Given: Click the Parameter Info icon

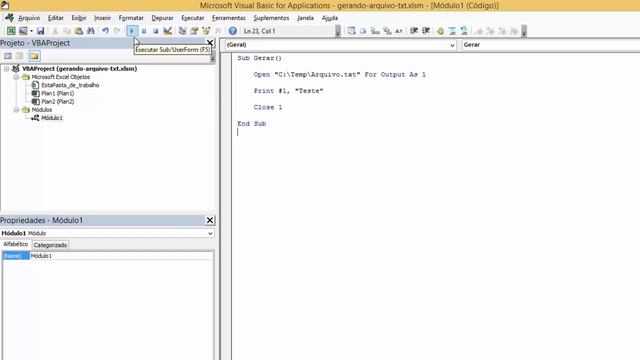Looking at the screenshot, I should 387,31.
